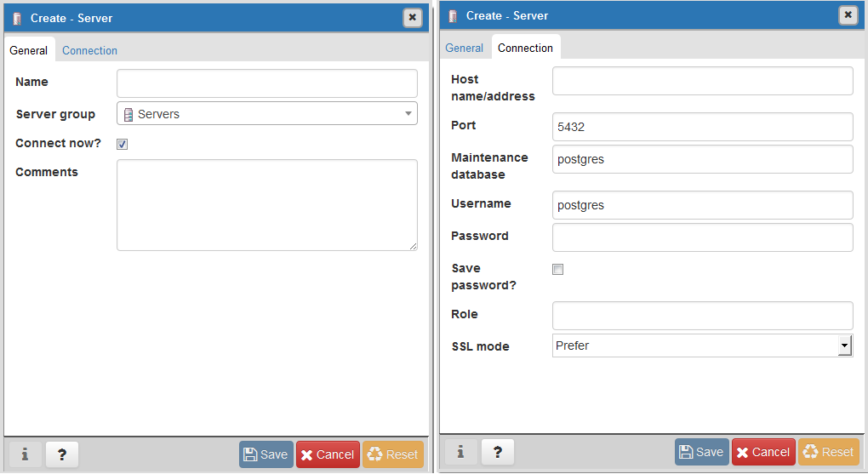Switch to the General tab in the right dialog
Viewport: 868px width, 474px height.
pyautogui.click(x=464, y=49)
